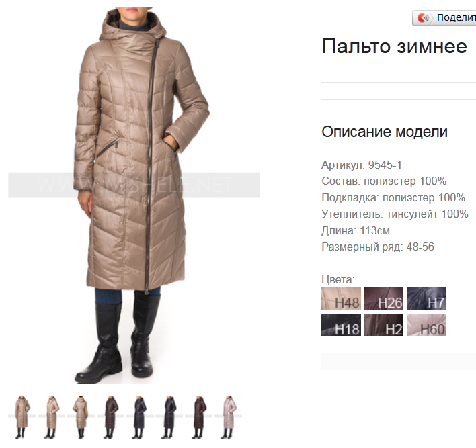Show the fifth thumbnail, navy coat
This screenshot has width=476, height=448.
point(140,417)
